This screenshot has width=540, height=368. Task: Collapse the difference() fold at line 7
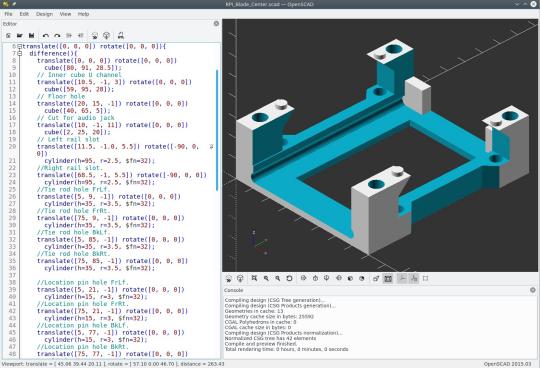tap(20, 53)
